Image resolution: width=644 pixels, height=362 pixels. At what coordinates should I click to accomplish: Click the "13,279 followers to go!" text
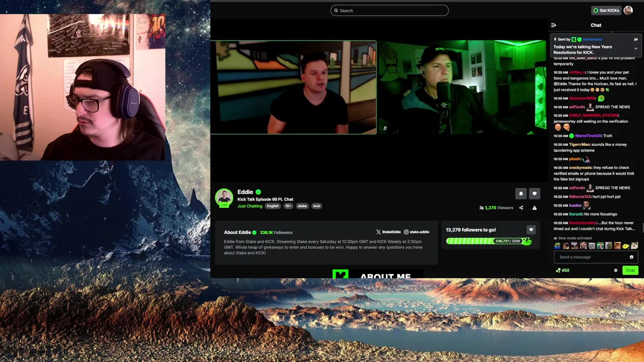point(470,230)
